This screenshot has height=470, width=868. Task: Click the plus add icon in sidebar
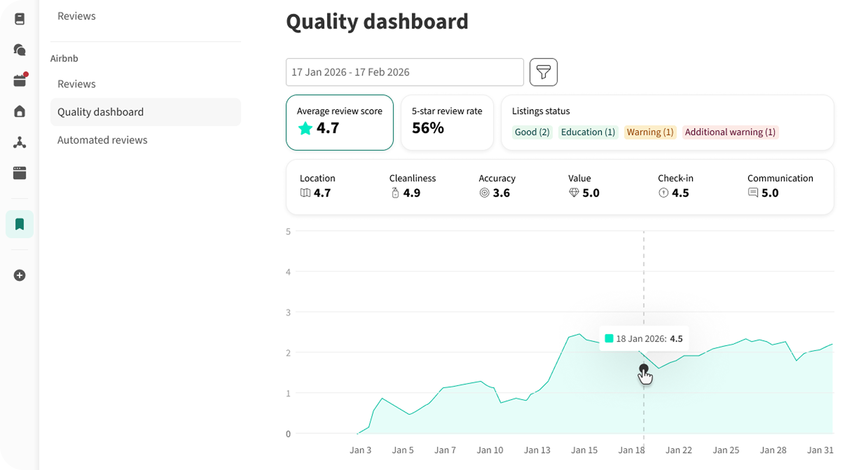(x=20, y=275)
